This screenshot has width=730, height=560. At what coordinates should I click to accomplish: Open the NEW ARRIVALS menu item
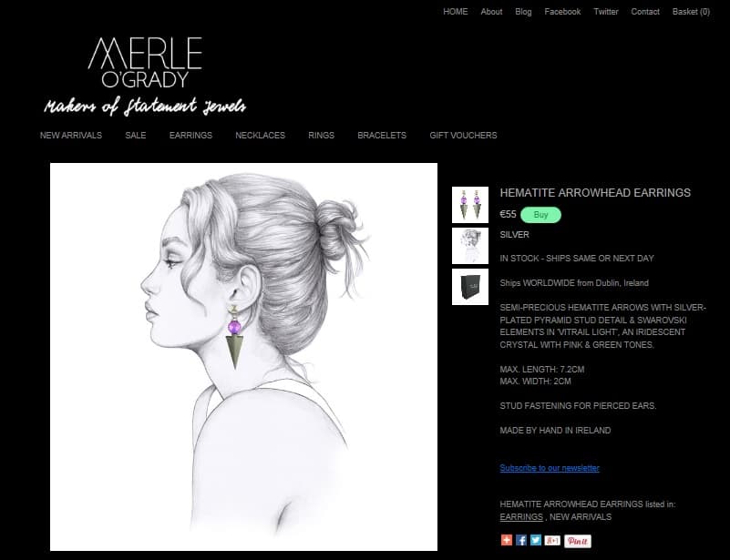click(x=71, y=136)
